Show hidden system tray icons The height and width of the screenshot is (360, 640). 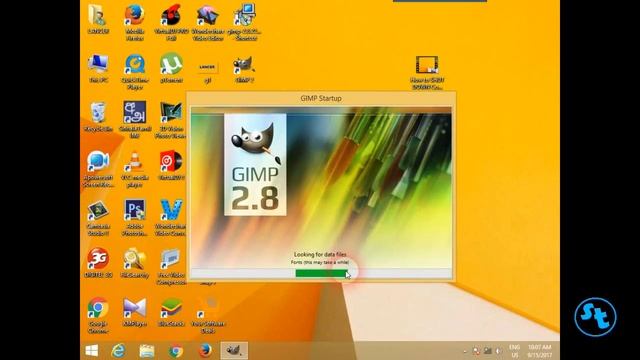465,351
